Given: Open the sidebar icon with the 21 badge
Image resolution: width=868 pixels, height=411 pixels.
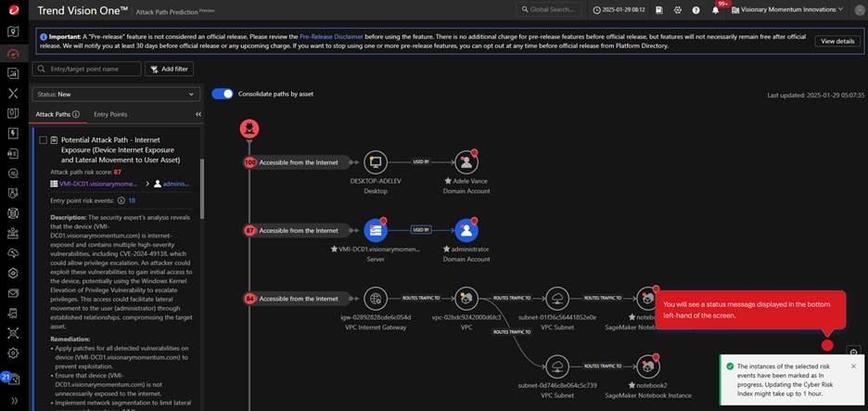Looking at the screenshot, I should [12, 379].
